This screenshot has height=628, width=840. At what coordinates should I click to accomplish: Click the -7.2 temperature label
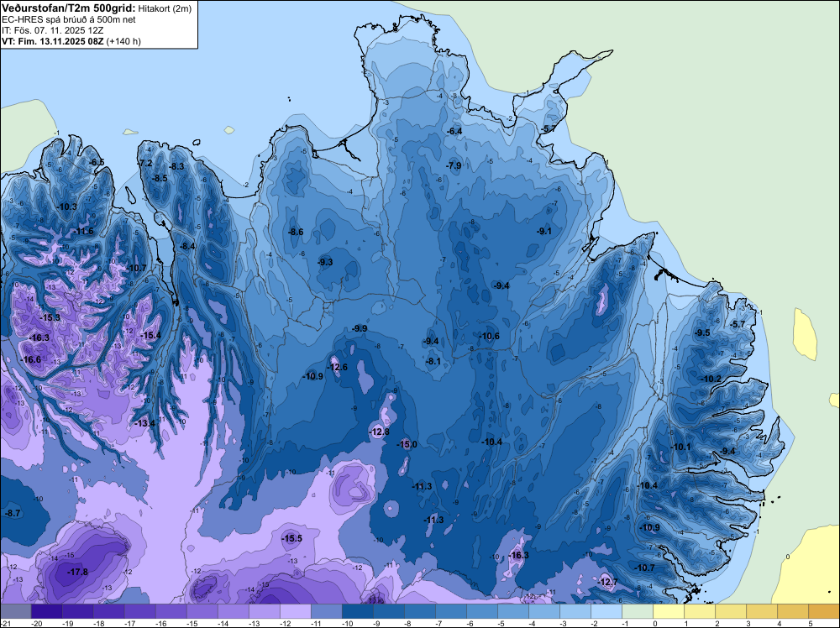tap(145, 163)
